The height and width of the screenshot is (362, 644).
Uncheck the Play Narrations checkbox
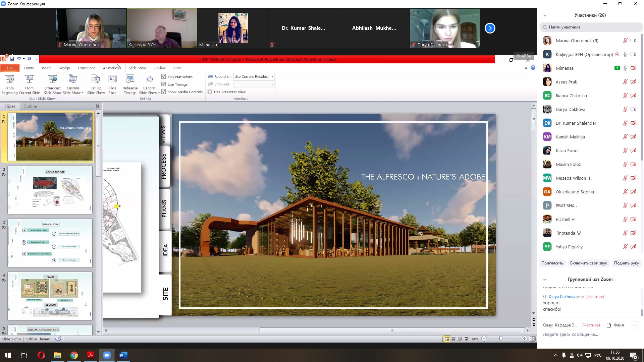point(164,77)
